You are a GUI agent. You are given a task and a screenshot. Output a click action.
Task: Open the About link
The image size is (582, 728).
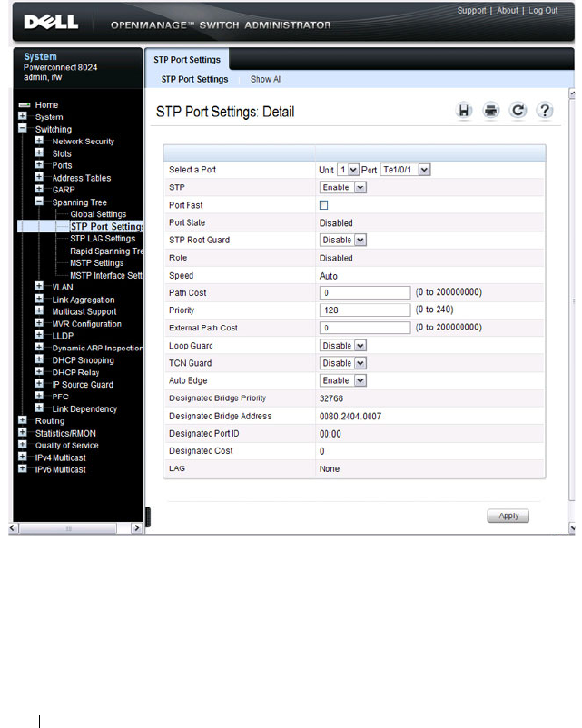pos(508,10)
